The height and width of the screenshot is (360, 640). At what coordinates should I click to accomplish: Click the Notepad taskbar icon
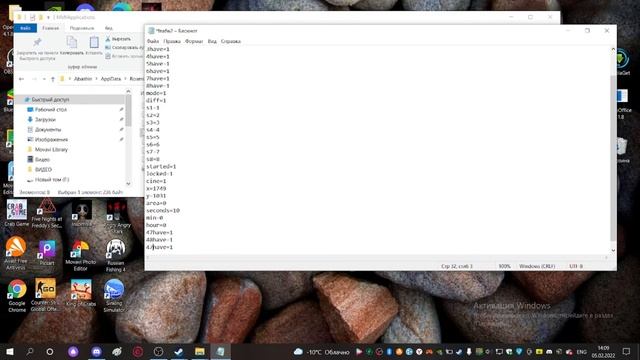point(220,351)
